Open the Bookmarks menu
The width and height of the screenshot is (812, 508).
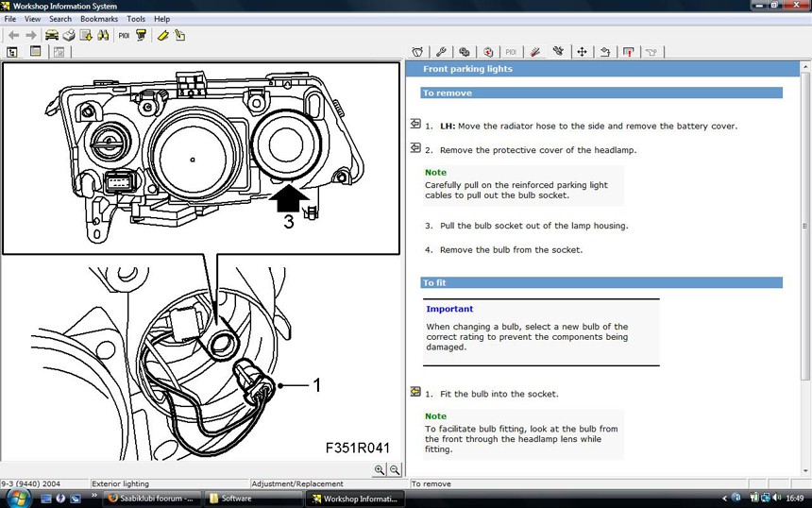click(99, 19)
